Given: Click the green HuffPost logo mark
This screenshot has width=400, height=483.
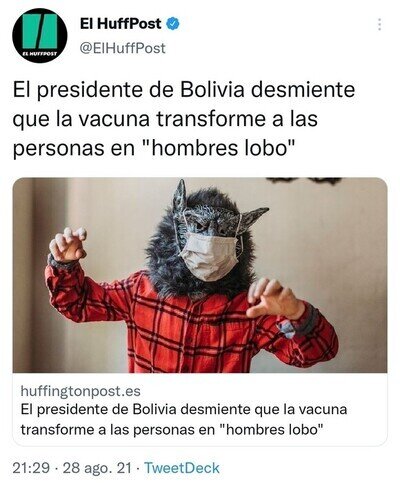Looking at the screenshot, I should coord(40,31).
